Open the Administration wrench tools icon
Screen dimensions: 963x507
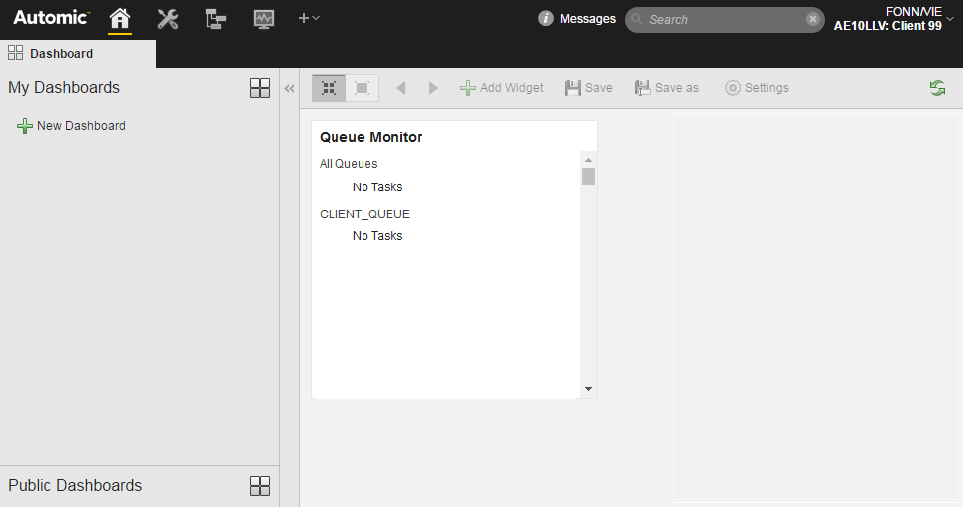(168, 19)
